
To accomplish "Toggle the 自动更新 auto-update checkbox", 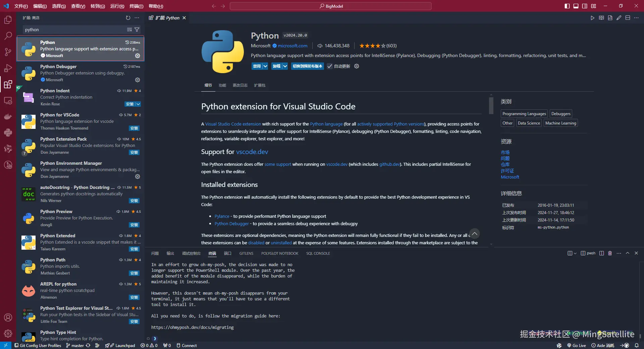I will click(x=330, y=66).
